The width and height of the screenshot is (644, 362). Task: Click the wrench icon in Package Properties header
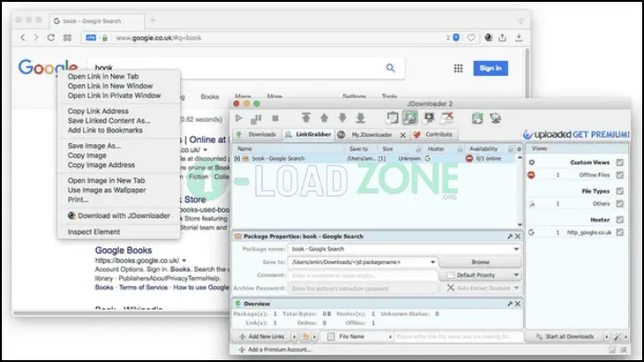pyautogui.click(x=509, y=236)
